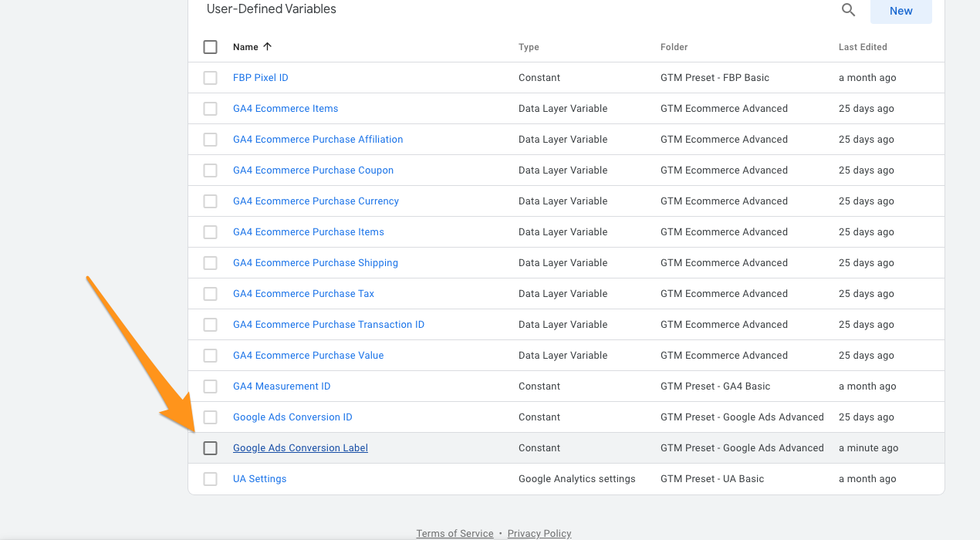Open GA4 Ecommerce Purchase Items variable
The width and height of the screenshot is (980, 540).
click(x=309, y=232)
